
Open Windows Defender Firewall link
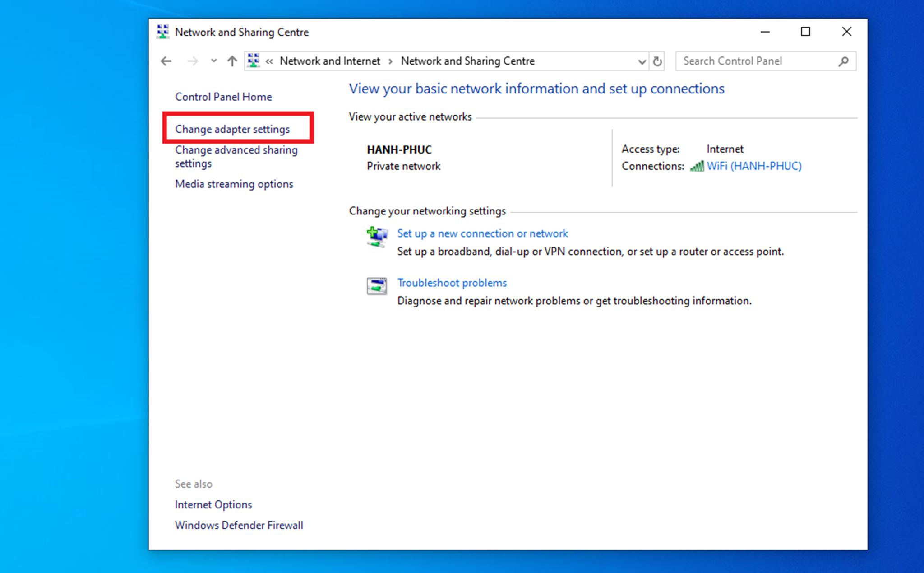[238, 526]
